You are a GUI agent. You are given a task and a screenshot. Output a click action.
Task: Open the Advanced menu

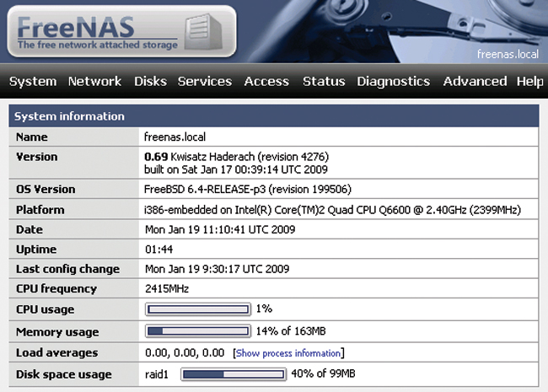[475, 82]
